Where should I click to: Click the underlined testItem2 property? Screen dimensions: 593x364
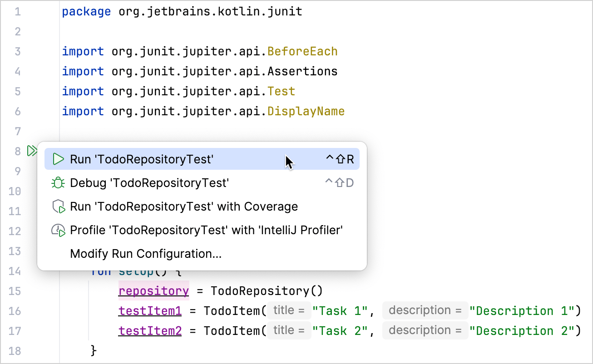coord(150,330)
